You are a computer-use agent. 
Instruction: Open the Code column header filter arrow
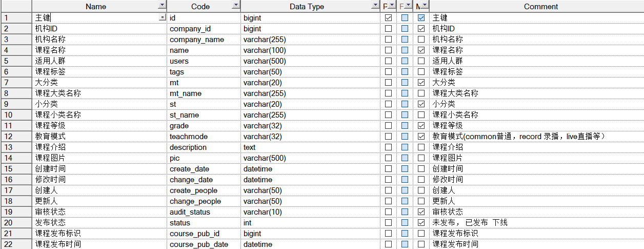coord(236,5)
